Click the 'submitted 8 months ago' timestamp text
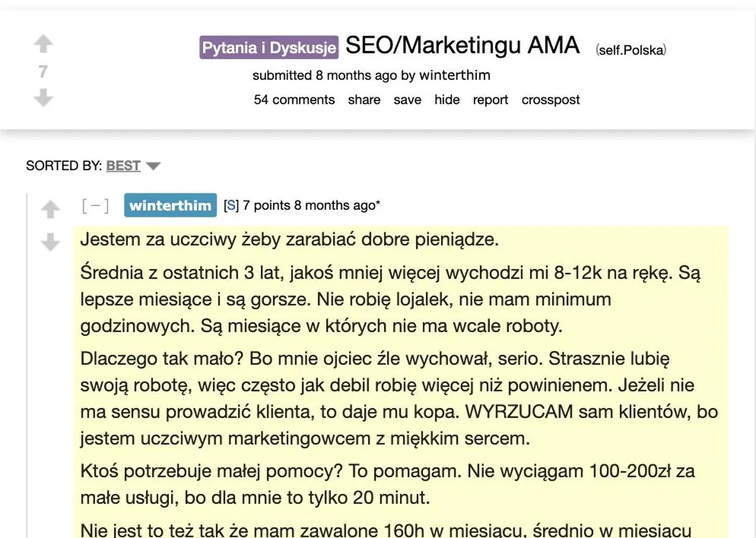Screen dimensions: 756x538 click(x=325, y=76)
